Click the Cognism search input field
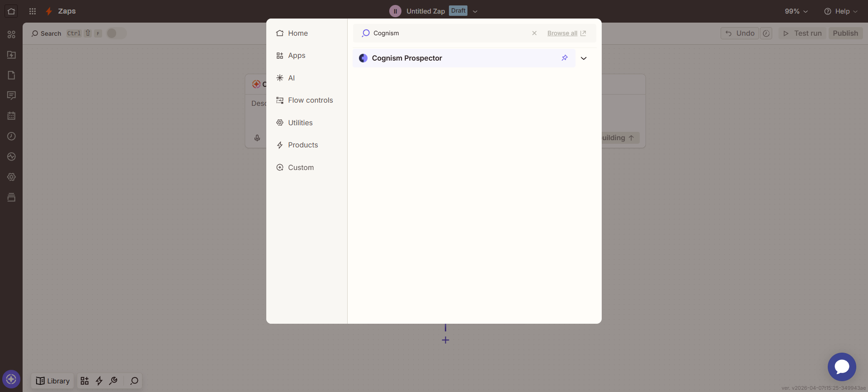Viewport: 868px width, 392px height. tap(448, 33)
